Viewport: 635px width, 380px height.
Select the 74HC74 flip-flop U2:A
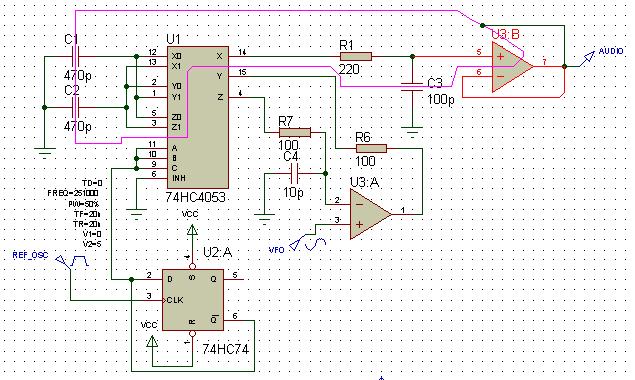coord(193,300)
